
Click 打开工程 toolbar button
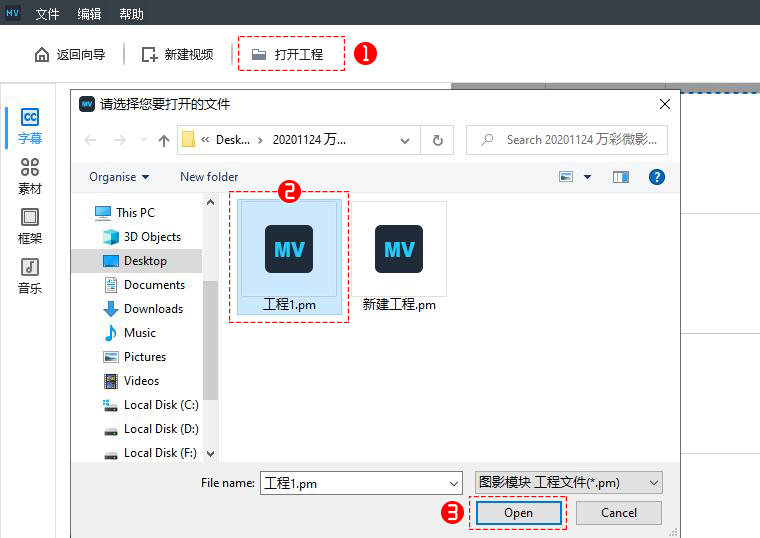pos(288,54)
